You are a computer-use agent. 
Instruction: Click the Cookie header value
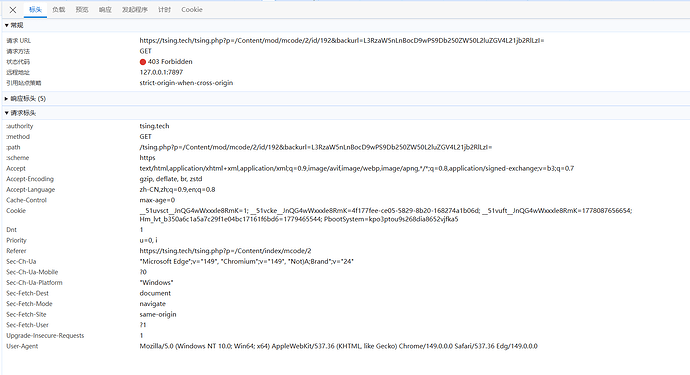point(386,215)
